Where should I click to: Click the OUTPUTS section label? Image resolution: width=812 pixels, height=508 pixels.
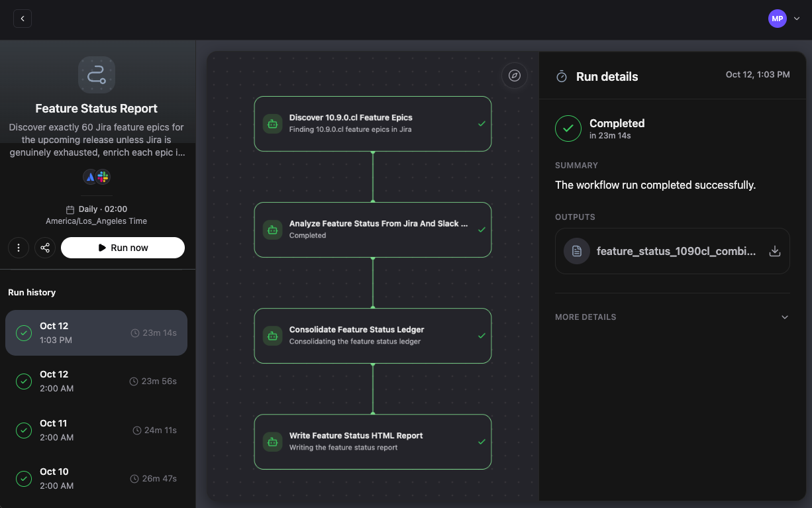(x=575, y=217)
